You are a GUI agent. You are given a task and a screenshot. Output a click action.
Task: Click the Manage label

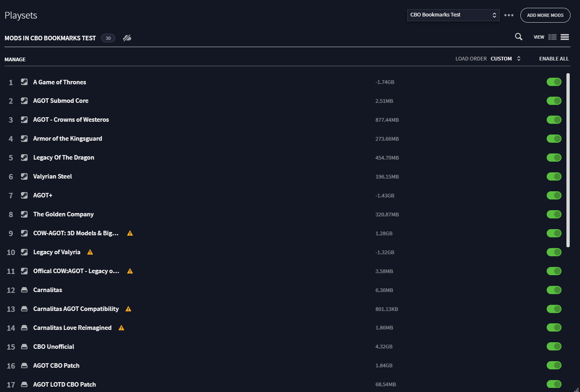click(15, 60)
